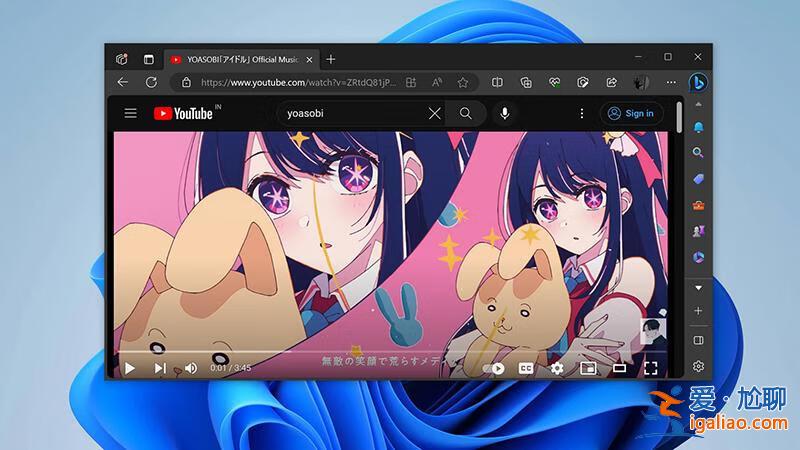This screenshot has height=450, width=800.
Task: Click the video progress bar
Action: tap(392, 352)
